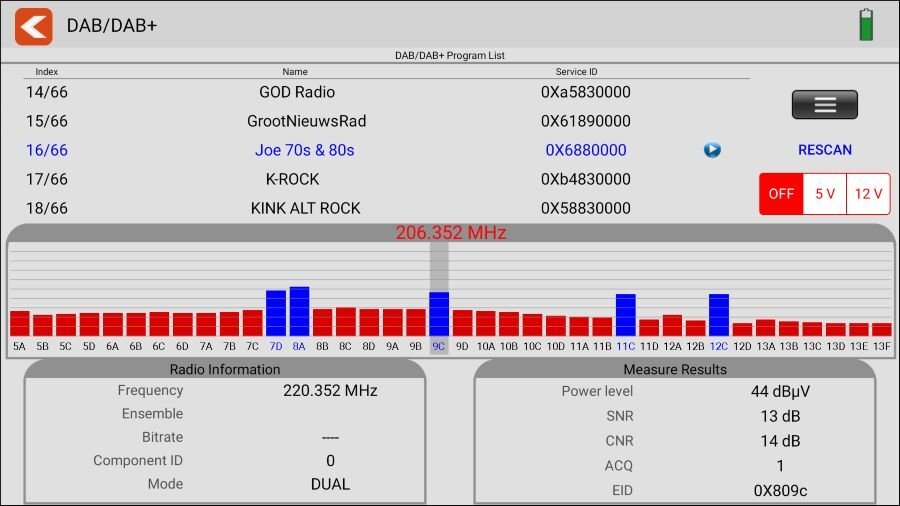Tap the orange back arrow icon
The height and width of the screenshot is (506, 900).
33,26
